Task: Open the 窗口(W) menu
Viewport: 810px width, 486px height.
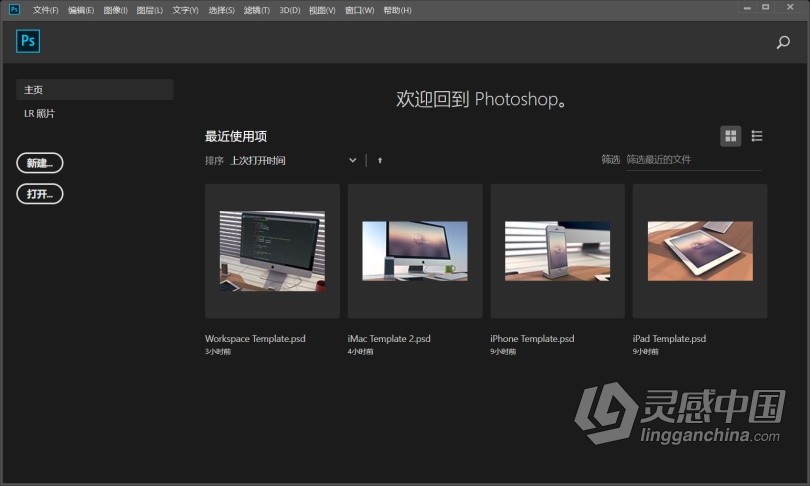Action: pyautogui.click(x=359, y=10)
